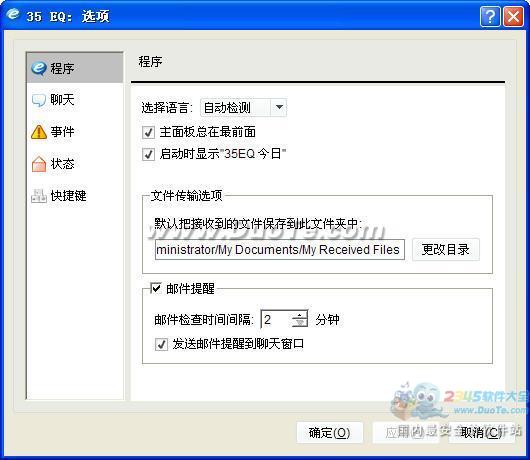This screenshot has width=530, height=460.
Task: Disable 发送邮件提醒到聊天窗口 checkbox
Action: tap(161, 344)
